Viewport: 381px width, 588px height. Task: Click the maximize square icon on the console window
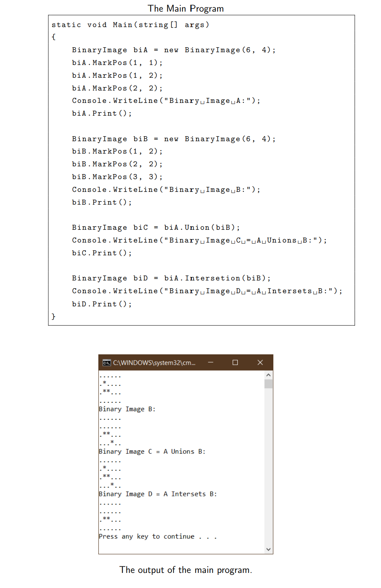[235, 362]
